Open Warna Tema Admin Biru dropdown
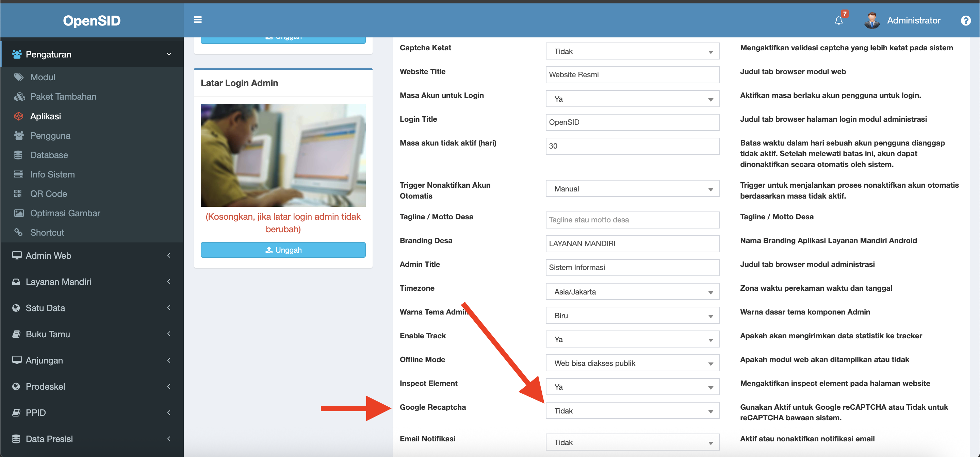980x457 pixels. click(632, 316)
